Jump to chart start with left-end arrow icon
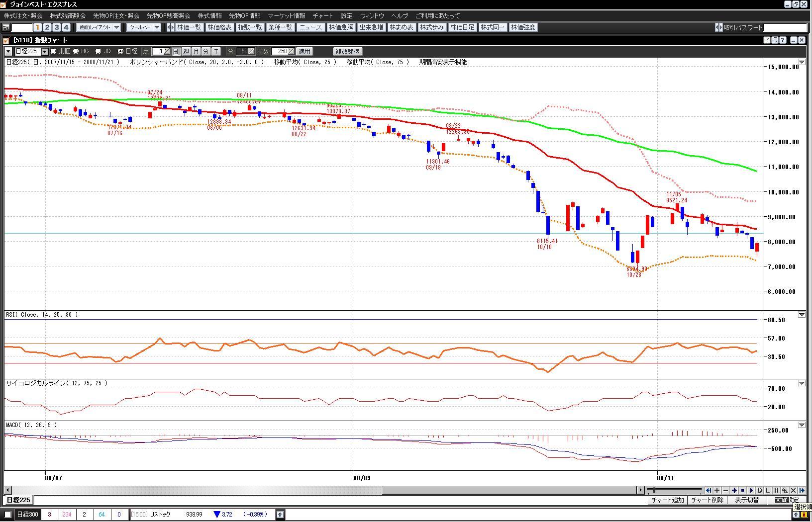This screenshot has width=812, height=522. pos(709,490)
